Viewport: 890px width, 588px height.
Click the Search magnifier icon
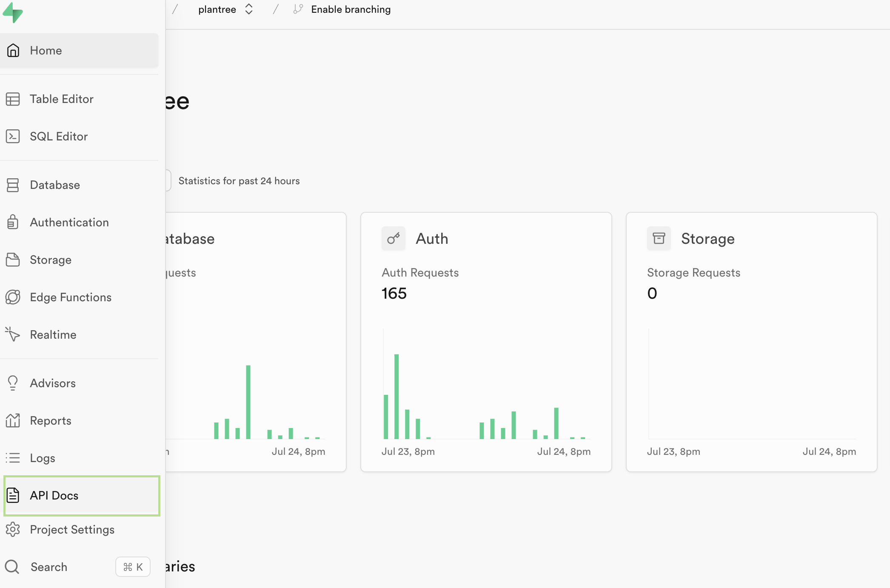click(12, 567)
